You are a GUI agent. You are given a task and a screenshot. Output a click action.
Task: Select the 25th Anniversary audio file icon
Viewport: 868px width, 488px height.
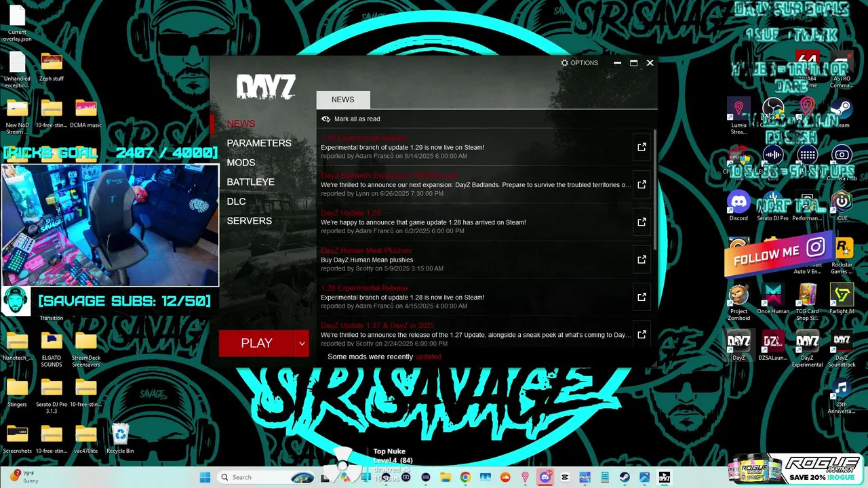pyautogui.click(x=842, y=396)
